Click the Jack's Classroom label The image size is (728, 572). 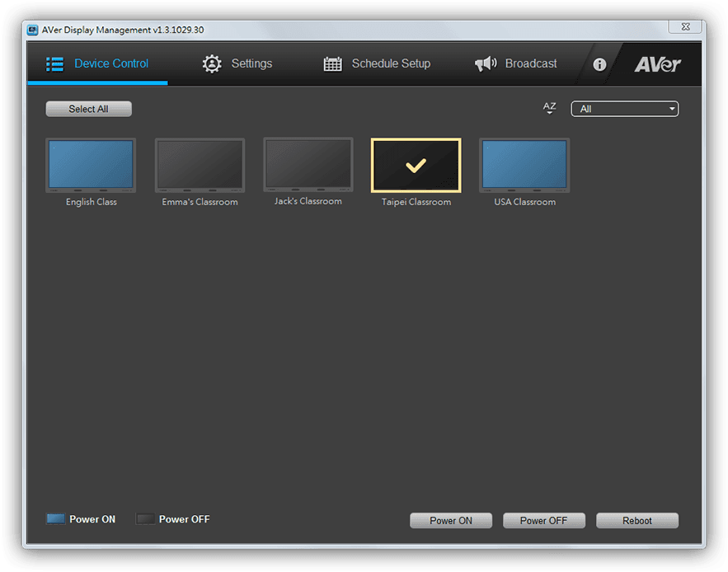pos(308,201)
